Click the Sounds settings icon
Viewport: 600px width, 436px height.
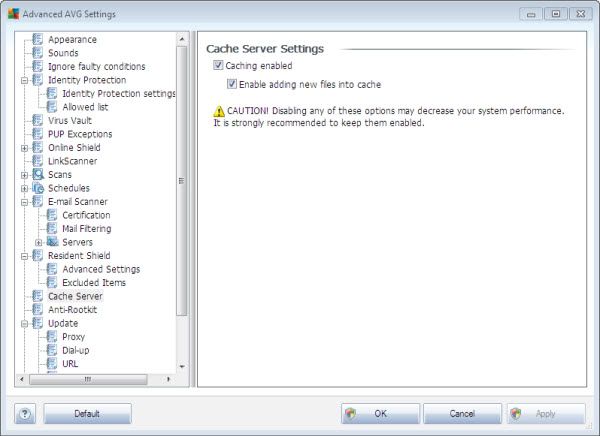[x=38, y=53]
